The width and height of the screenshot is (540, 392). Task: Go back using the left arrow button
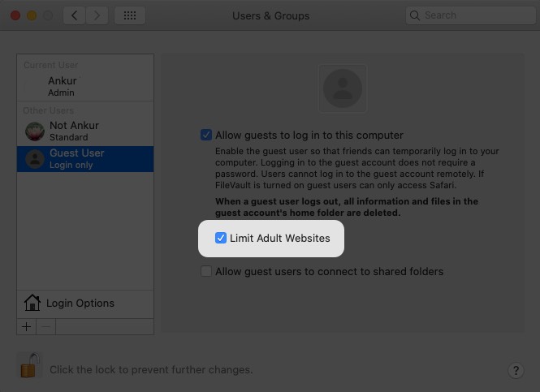tap(74, 15)
